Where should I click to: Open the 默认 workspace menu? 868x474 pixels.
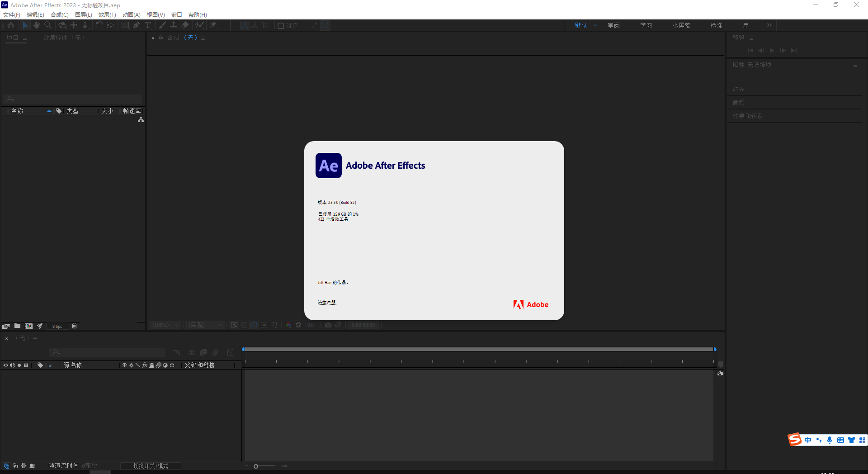(595, 25)
